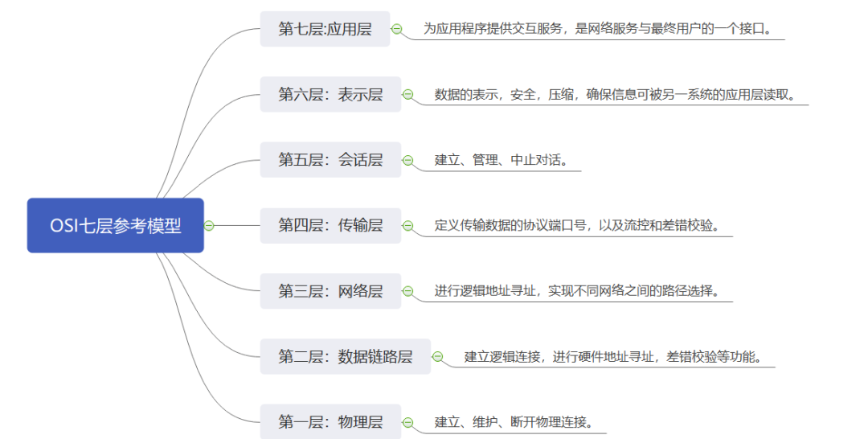The image size is (868, 439).
Task: Select the 第七层:应用层 node
Action: 325,29
